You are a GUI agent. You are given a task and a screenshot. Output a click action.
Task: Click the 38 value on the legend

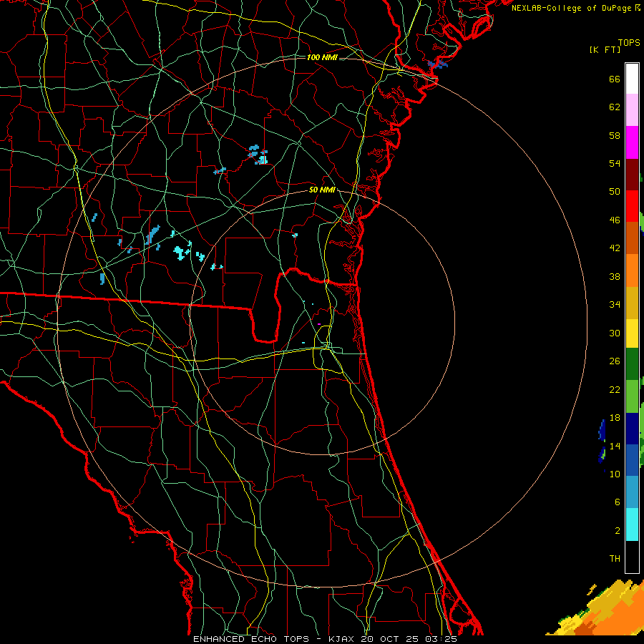point(615,277)
